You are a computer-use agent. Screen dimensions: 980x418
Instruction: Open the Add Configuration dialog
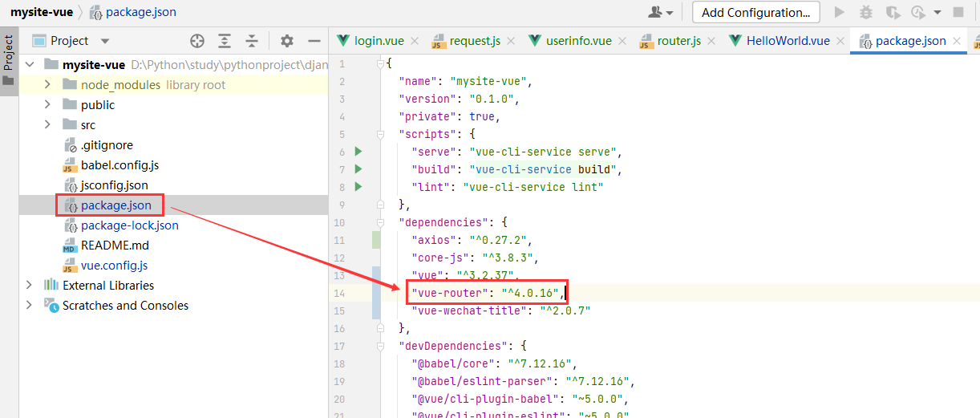[755, 12]
